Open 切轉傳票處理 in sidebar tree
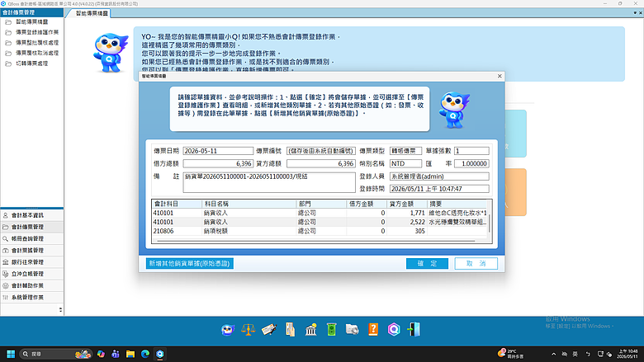Viewport: 644px width, 362px height. click(x=32, y=63)
